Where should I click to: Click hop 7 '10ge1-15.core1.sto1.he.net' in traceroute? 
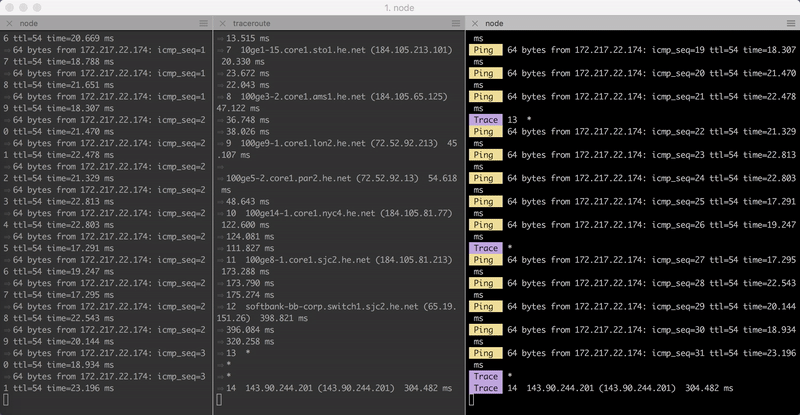(x=303, y=50)
